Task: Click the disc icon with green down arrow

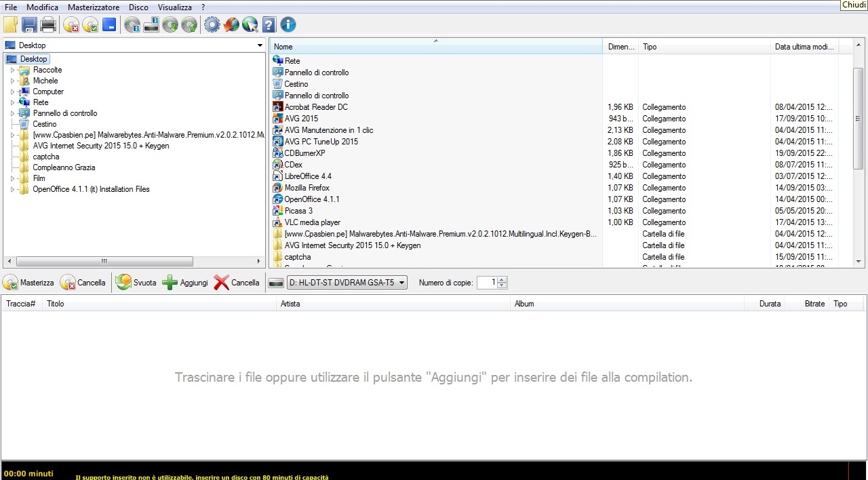Action: click(170, 25)
